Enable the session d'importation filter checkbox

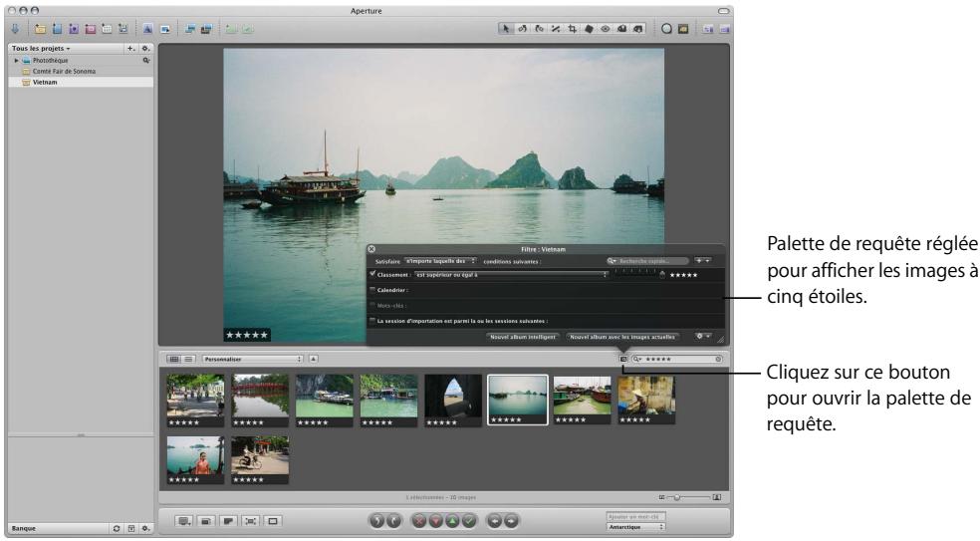(372, 321)
